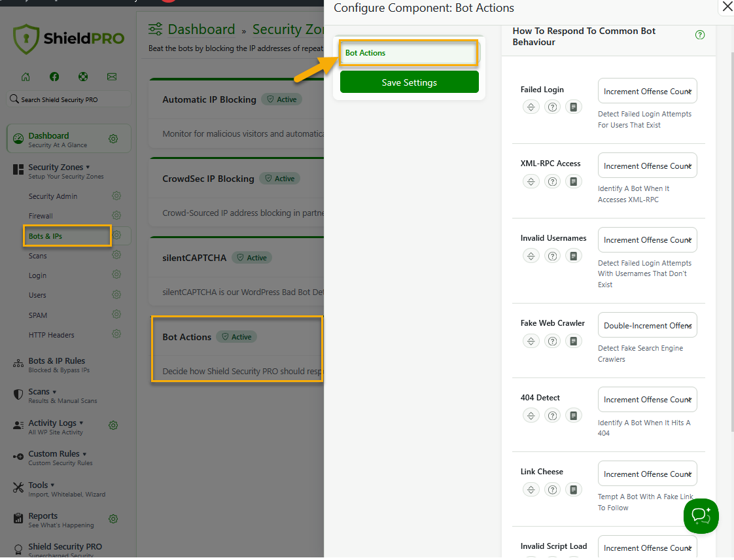Viewport: 734px width, 560px height.
Task: Select the Bot Actions tab in config panel
Action: [409, 53]
